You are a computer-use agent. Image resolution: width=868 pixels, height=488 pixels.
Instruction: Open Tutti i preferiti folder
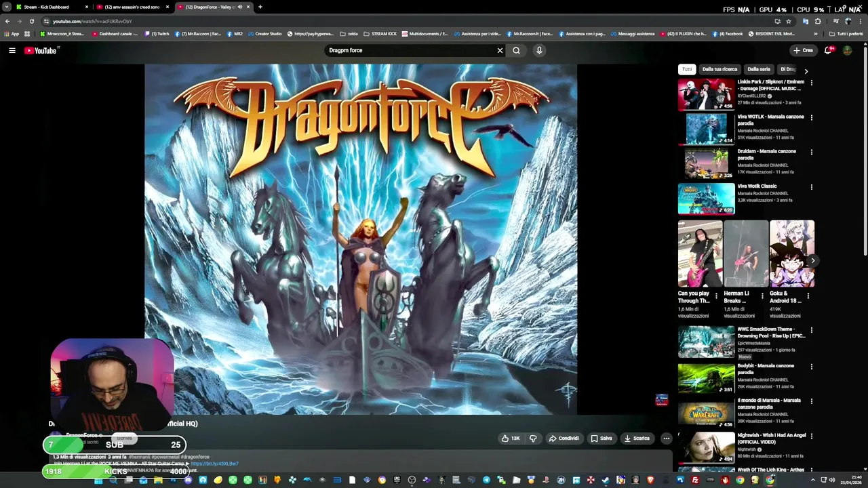[x=846, y=34]
